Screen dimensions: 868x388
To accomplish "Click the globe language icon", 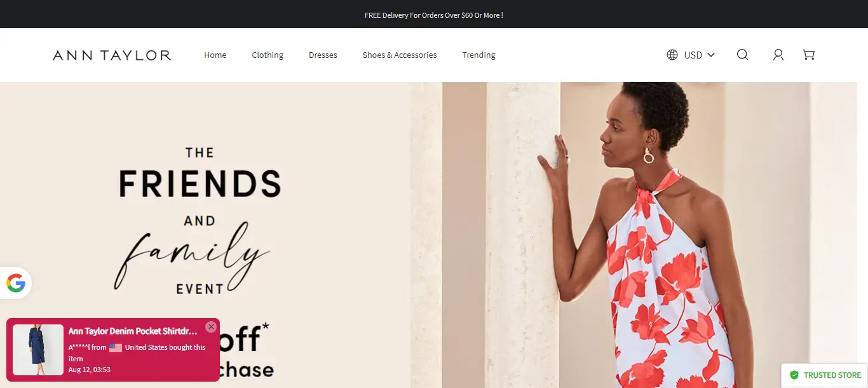I will (672, 55).
